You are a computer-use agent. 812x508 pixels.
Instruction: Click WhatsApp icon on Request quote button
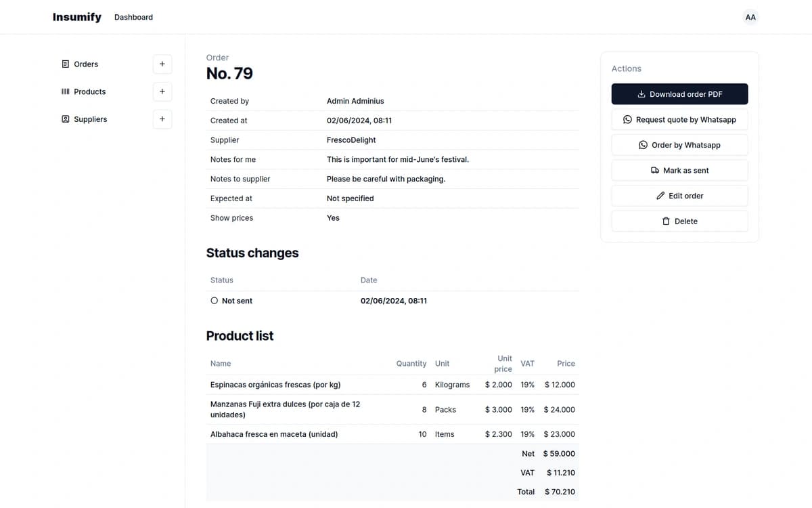click(627, 119)
